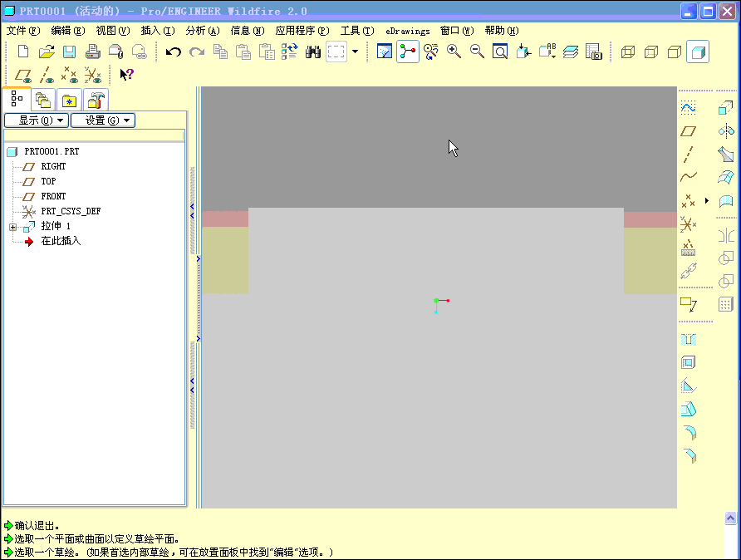Toggle datum points display
This screenshot has height=560, width=741.
tap(70, 75)
